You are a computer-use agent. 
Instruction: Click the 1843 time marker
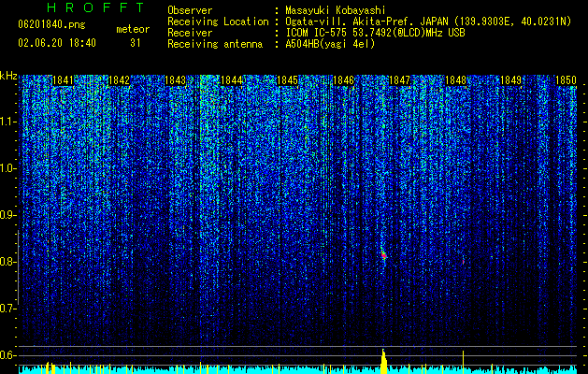175,80
